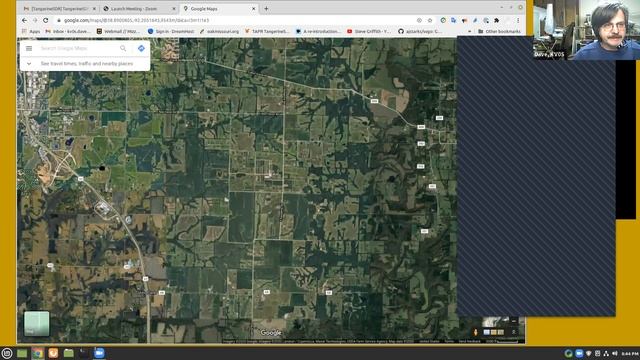Go forward with the browser forward arrow
The height and width of the screenshot is (360, 640).
35,20
